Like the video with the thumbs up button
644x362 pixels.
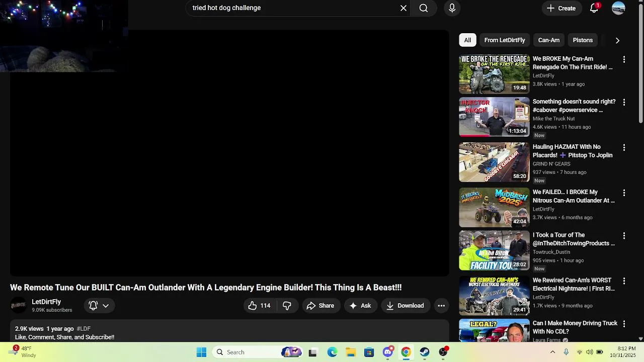coord(260,306)
